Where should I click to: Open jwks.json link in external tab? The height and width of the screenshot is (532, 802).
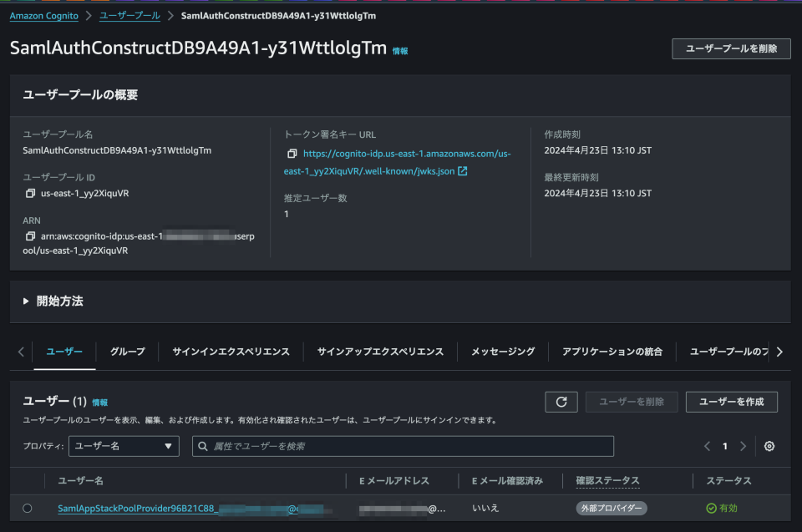click(462, 171)
